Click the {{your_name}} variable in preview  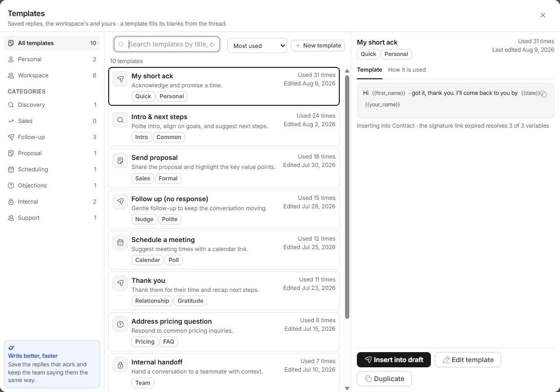[382, 104]
